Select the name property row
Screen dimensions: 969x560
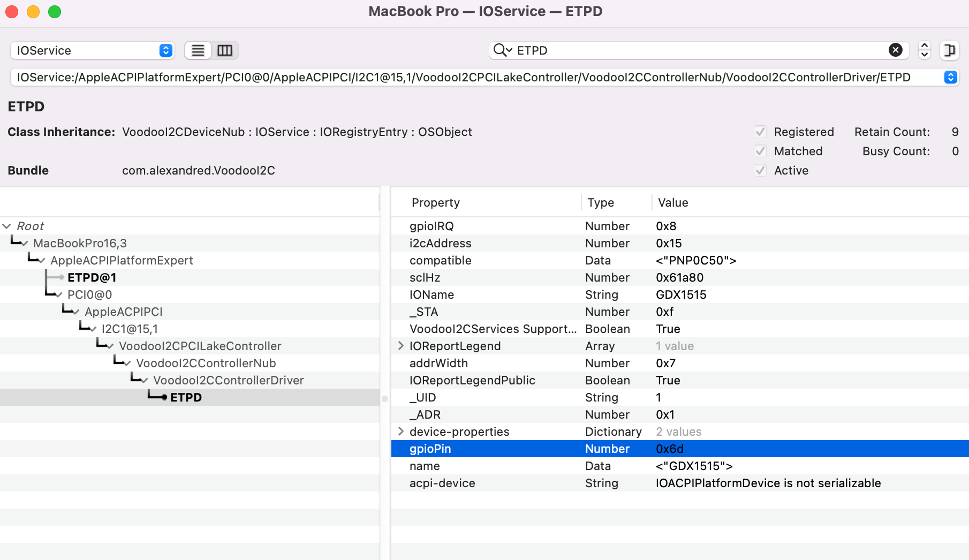click(x=680, y=466)
